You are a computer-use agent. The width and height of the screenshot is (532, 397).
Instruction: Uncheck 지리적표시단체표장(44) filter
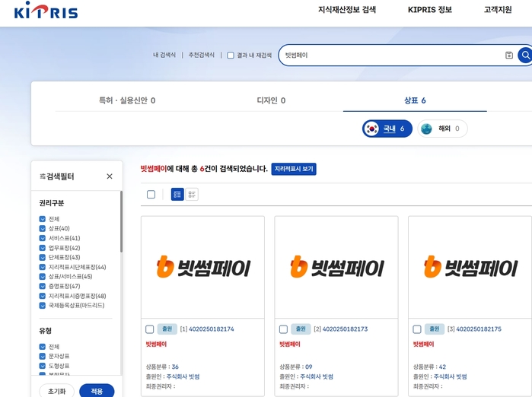pos(43,267)
